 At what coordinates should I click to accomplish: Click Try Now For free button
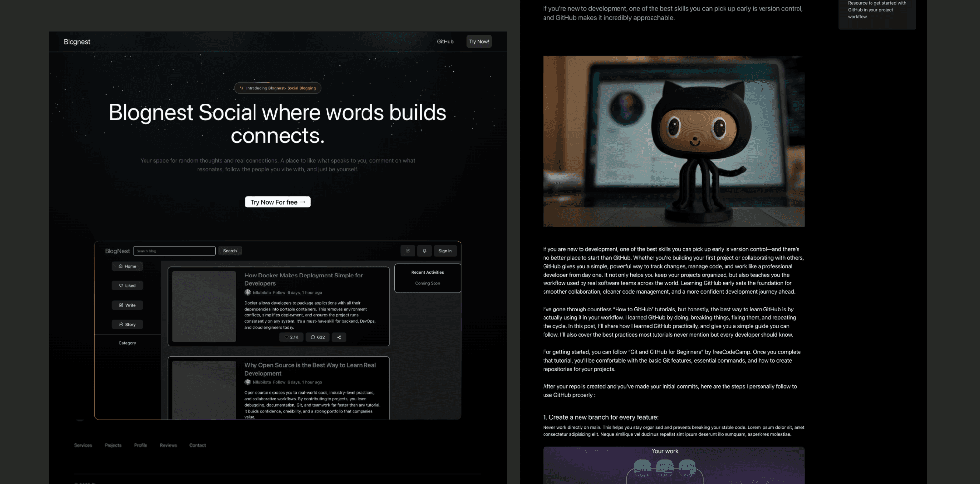pyautogui.click(x=278, y=202)
